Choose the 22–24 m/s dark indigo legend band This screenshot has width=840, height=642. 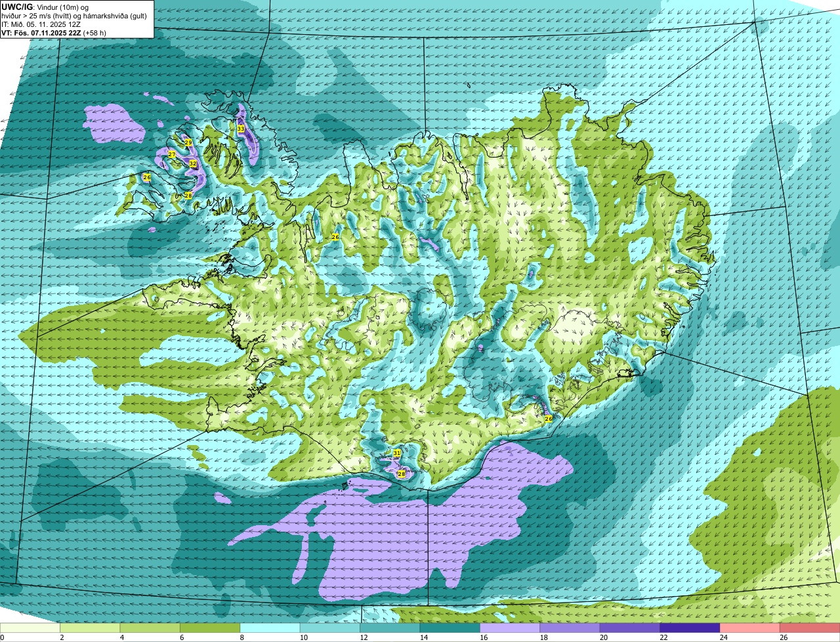click(690, 628)
